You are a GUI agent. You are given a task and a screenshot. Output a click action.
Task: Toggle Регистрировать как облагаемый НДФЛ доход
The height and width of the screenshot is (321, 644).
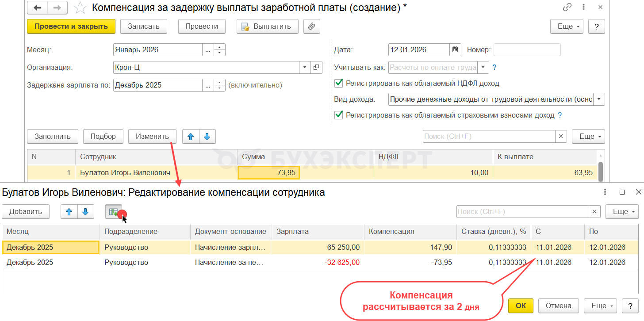pos(339,83)
